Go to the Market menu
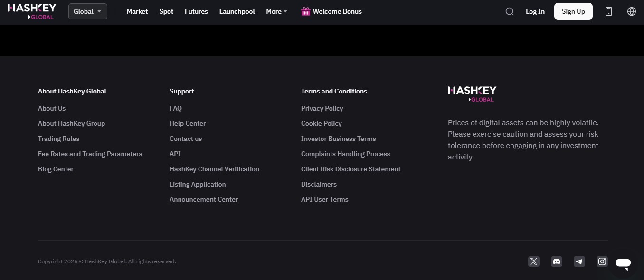The image size is (644, 280). pos(137,11)
